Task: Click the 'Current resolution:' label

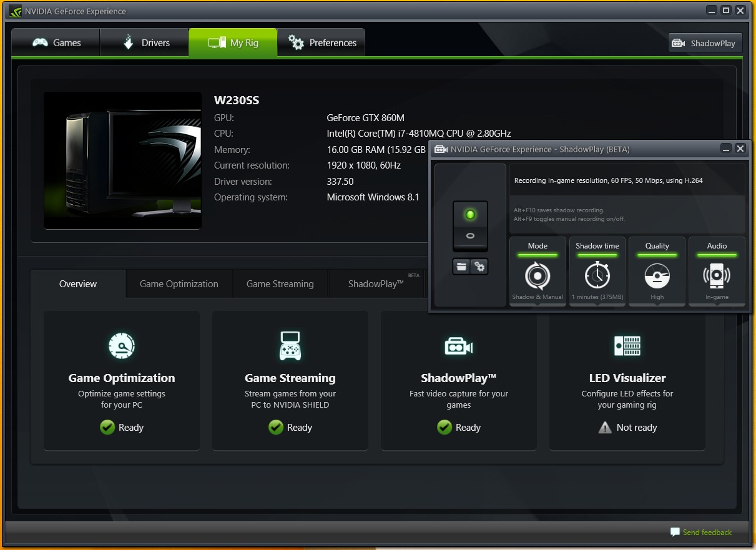Action: 252,165
